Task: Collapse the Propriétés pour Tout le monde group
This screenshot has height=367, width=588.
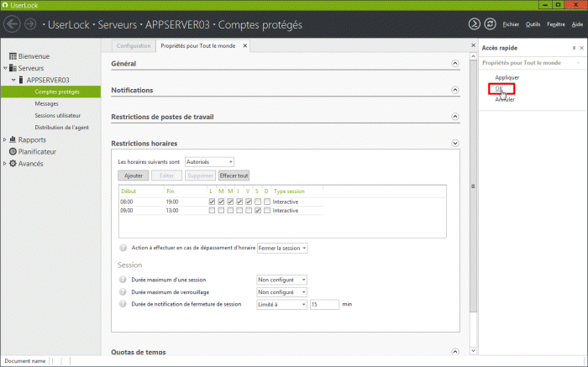Action: (x=579, y=63)
